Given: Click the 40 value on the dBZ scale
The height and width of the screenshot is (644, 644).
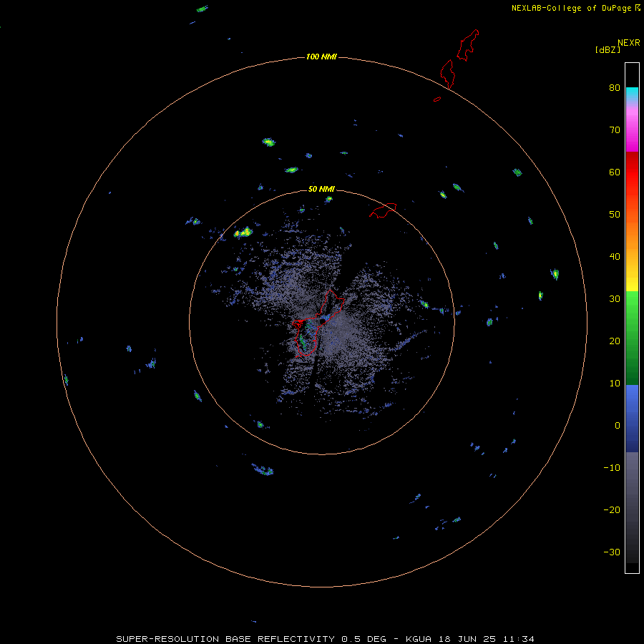Looking at the screenshot, I should (615, 256).
